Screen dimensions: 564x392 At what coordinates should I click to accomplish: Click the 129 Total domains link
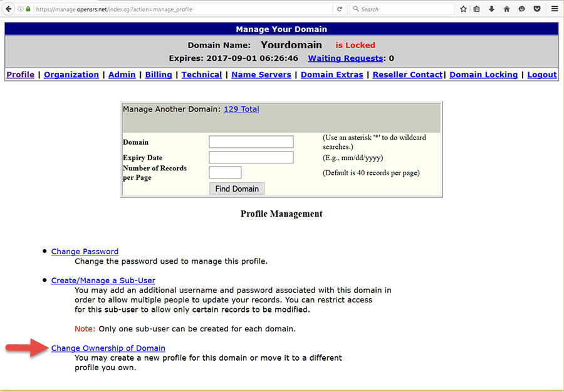(x=241, y=109)
